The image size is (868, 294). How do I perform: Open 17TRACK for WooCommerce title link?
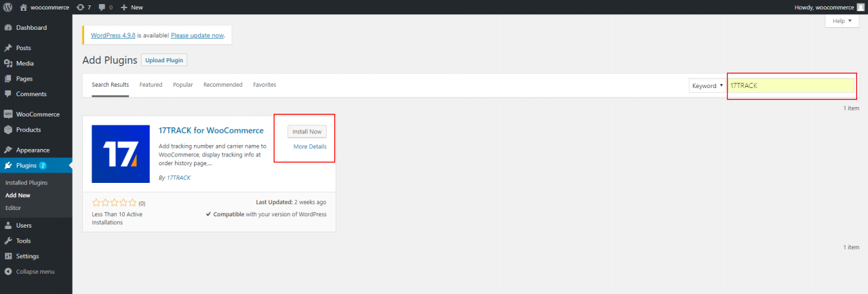(211, 130)
